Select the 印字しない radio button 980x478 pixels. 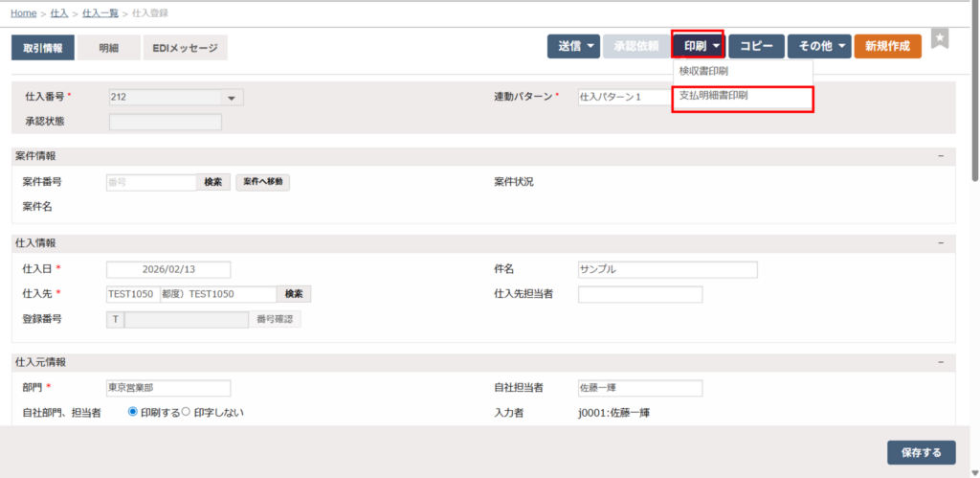188,412
